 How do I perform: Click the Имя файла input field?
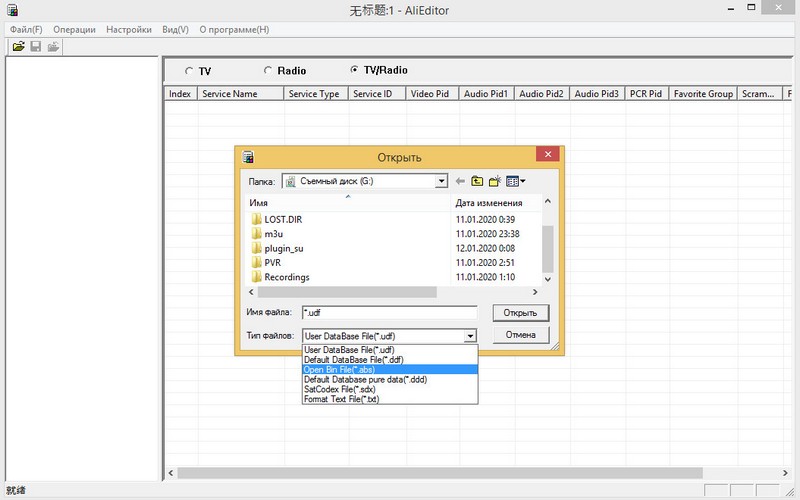pyautogui.click(x=390, y=312)
